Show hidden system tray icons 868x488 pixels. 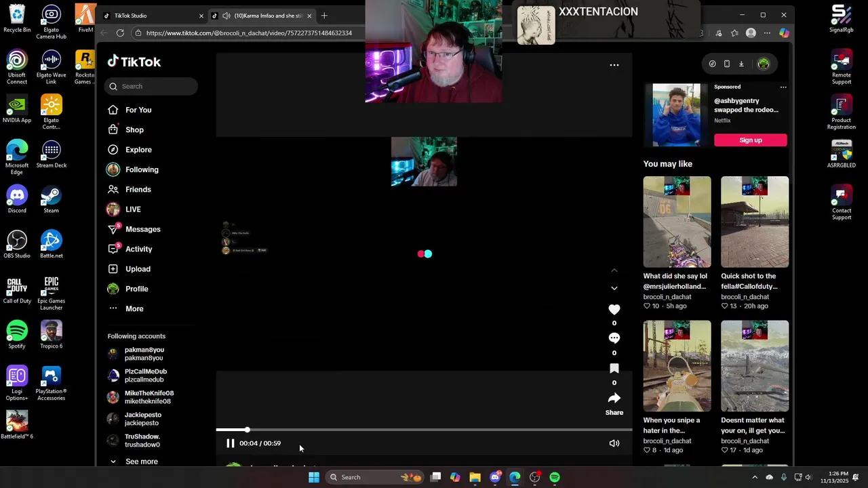point(755,477)
